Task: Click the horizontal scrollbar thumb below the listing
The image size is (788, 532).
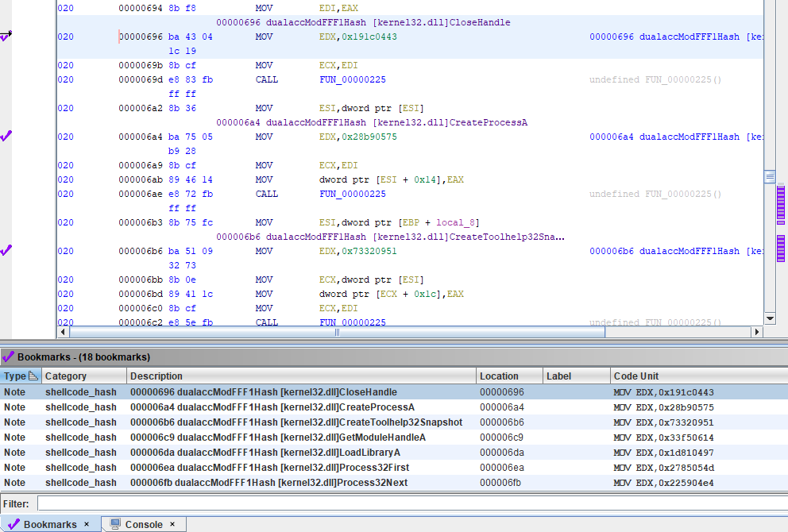Action: pos(336,332)
